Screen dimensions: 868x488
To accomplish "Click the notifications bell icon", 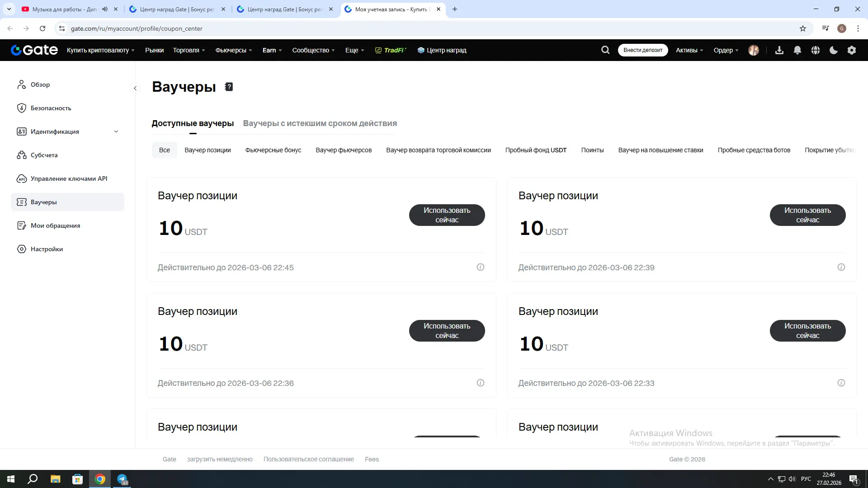I will tap(797, 50).
